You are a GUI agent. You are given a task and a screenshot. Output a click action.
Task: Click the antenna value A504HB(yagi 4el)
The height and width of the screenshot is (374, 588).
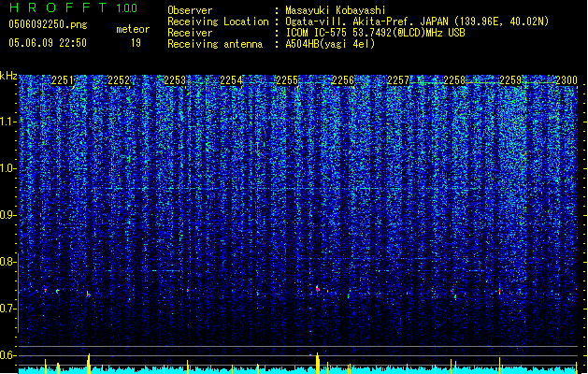(330, 44)
